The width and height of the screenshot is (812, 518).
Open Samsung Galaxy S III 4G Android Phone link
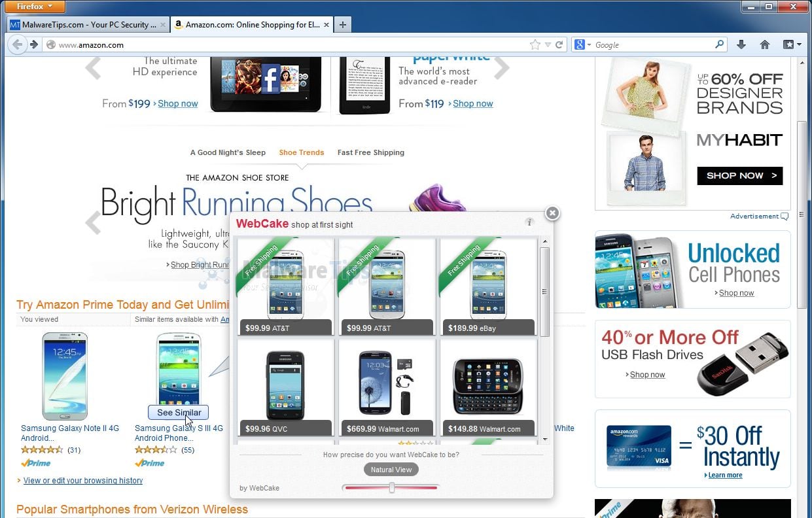click(179, 433)
